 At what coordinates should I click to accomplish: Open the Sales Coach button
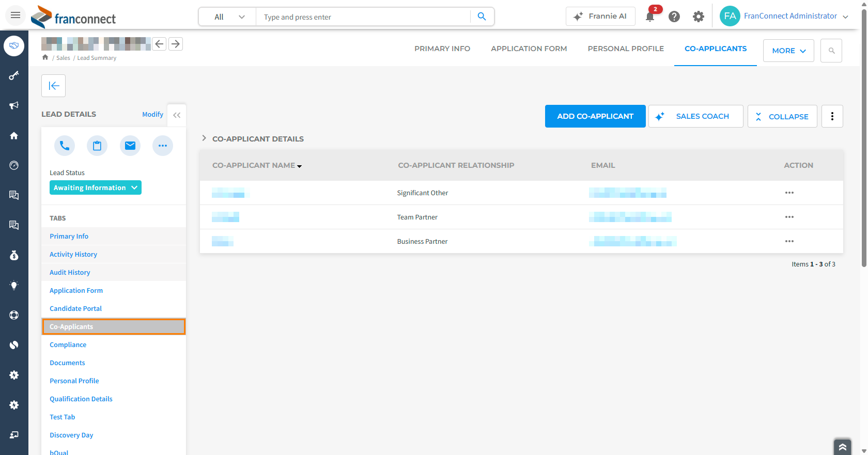[x=696, y=116]
